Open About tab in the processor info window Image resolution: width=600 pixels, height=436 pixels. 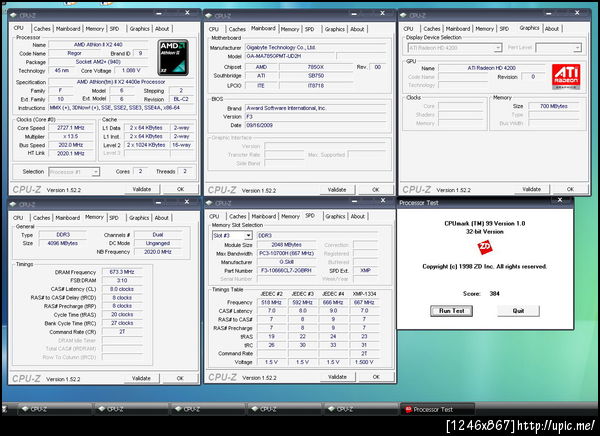tap(162, 29)
